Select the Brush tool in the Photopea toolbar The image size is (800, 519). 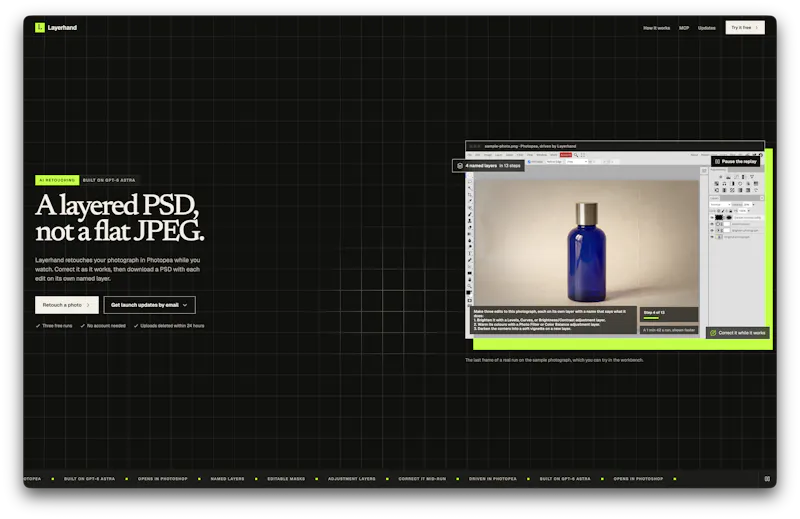[470, 214]
